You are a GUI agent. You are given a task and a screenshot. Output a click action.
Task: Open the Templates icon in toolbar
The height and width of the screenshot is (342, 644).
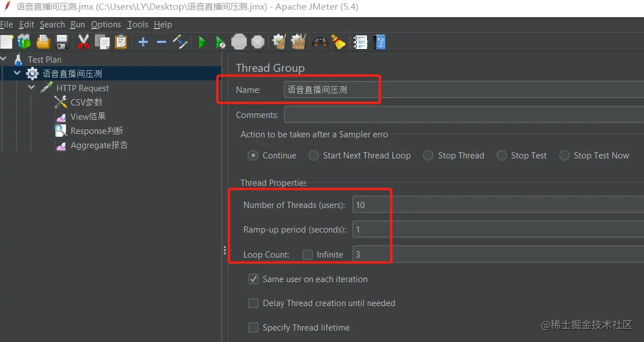click(x=25, y=42)
